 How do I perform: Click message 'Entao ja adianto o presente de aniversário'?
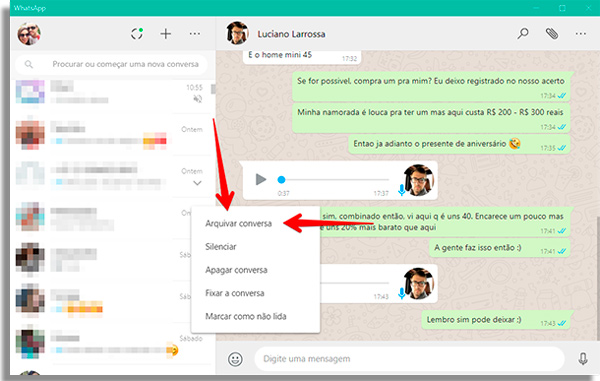pyautogui.click(x=459, y=144)
